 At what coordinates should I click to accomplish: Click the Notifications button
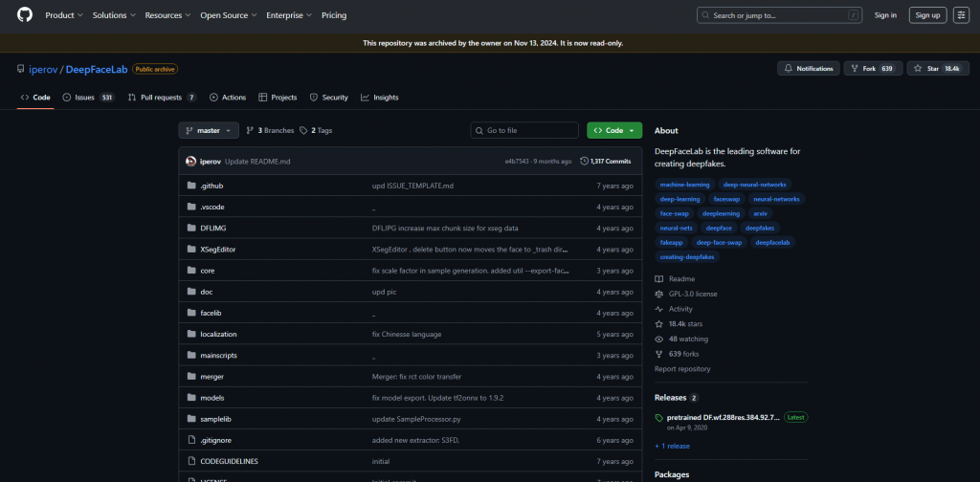pos(808,69)
